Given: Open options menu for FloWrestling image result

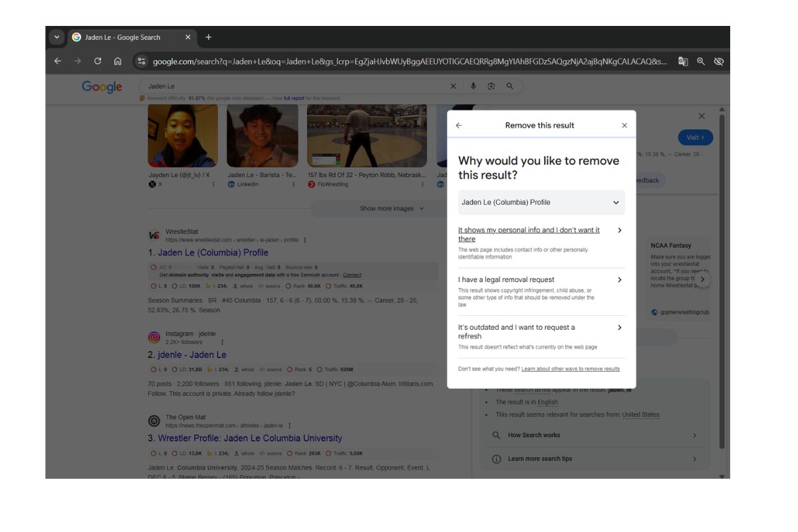Looking at the screenshot, I should coord(423,184).
